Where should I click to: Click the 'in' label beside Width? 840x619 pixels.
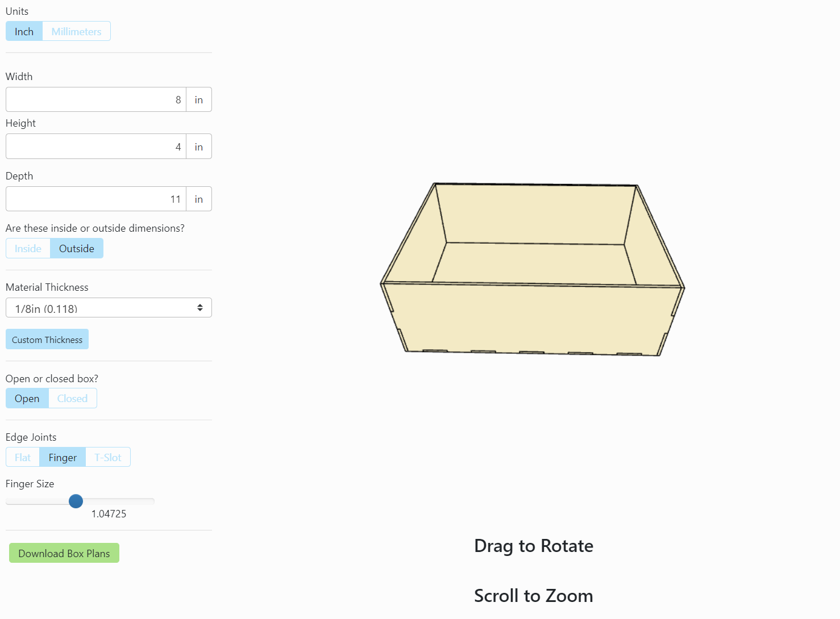[x=198, y=99]
